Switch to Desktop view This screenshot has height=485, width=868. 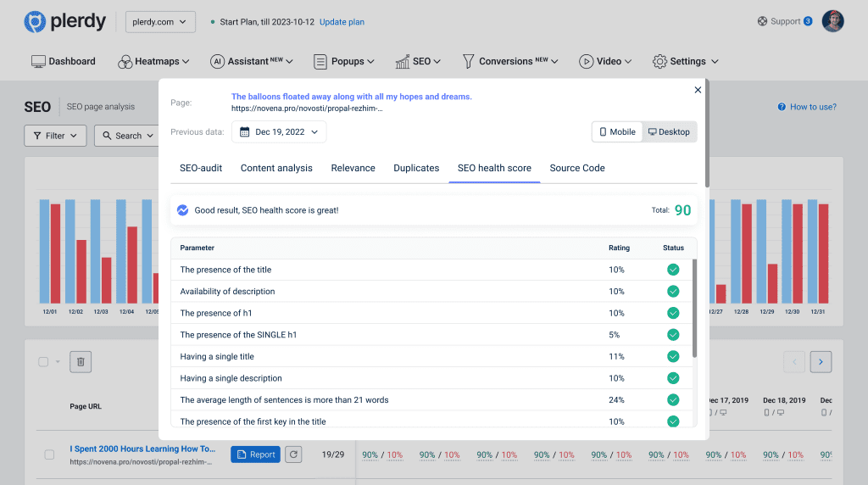(x=670, y=131)
